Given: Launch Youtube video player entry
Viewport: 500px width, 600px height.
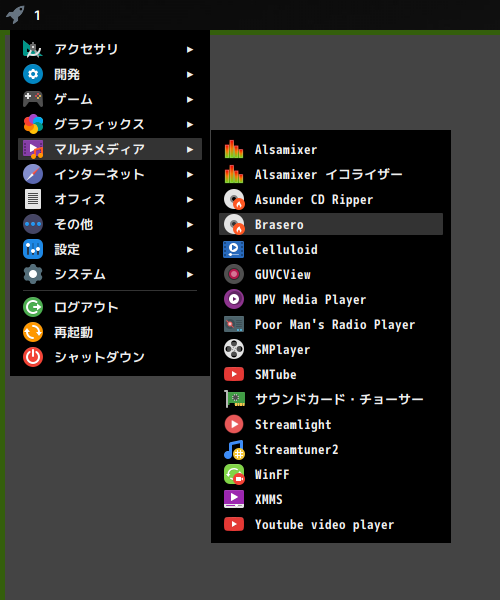Looking at the screenshot, I should point(331,524).
